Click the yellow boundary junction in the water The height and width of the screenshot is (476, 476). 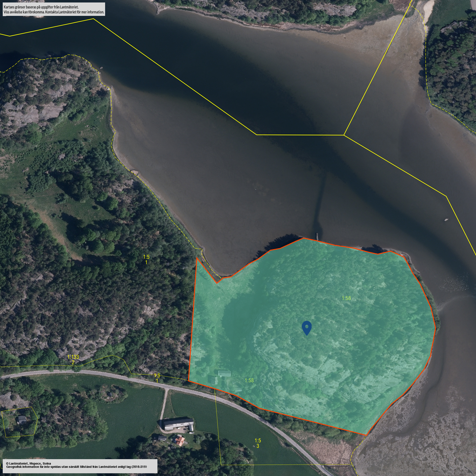click(344, 135)
